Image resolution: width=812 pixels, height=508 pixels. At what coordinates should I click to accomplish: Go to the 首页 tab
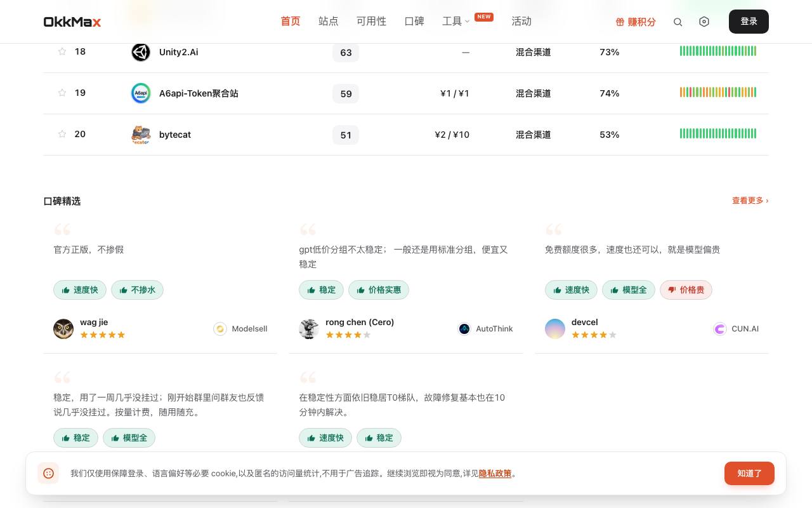point(291,22)
